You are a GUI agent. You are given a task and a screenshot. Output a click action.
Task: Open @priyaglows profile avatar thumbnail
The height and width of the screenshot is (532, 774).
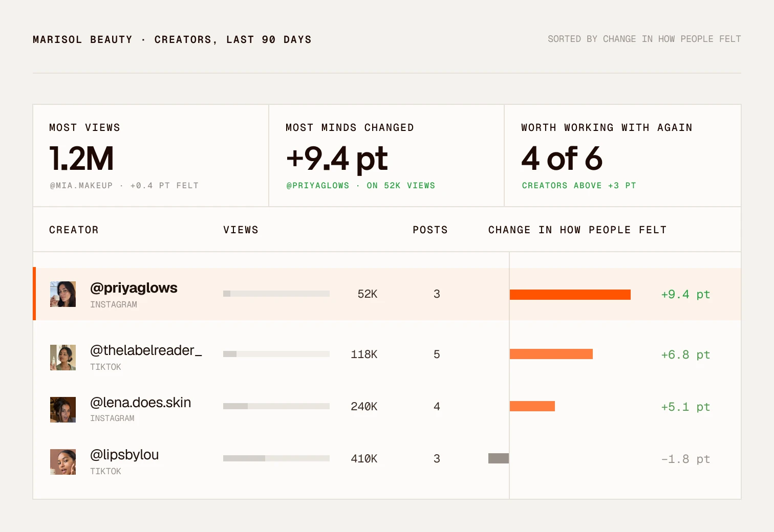click(63, 294)
